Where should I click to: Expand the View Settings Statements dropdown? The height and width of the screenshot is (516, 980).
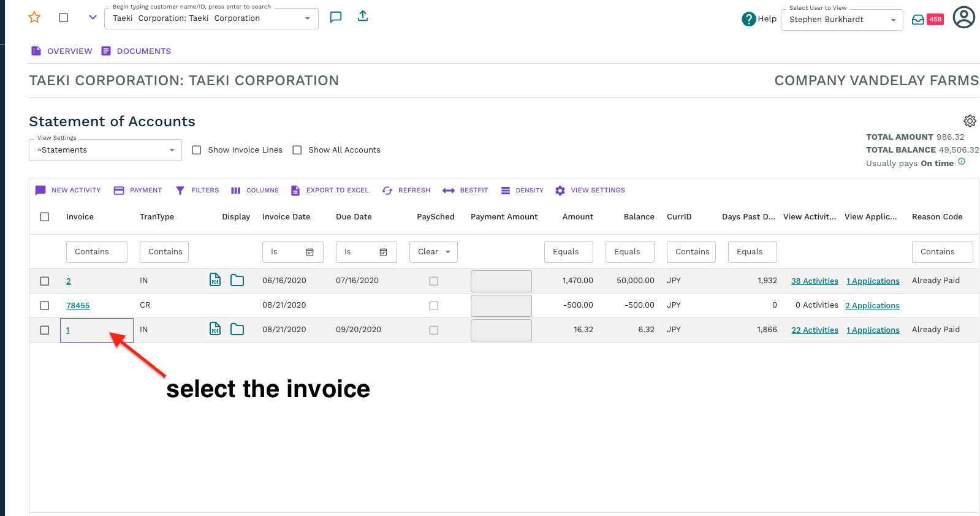(x=105, y=150)
